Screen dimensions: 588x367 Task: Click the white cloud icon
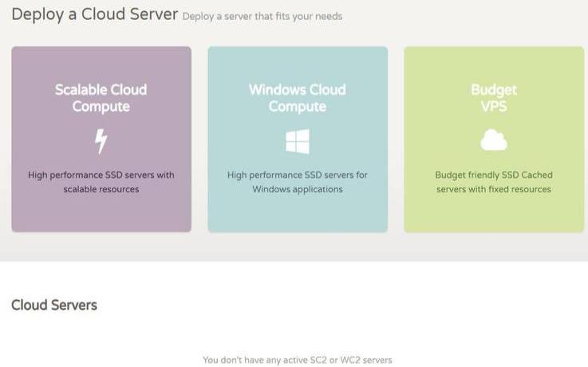[x=494, y=141]
